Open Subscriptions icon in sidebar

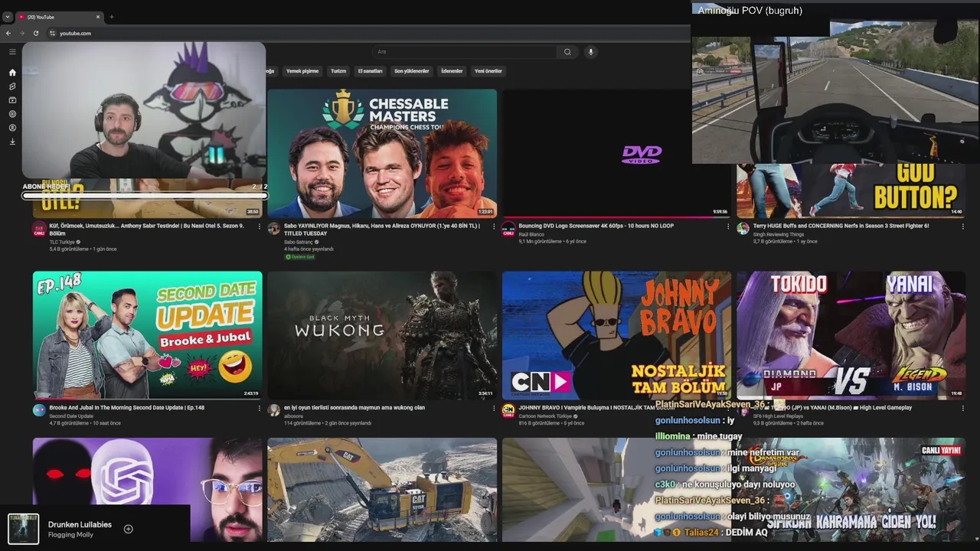click(12, 100)
